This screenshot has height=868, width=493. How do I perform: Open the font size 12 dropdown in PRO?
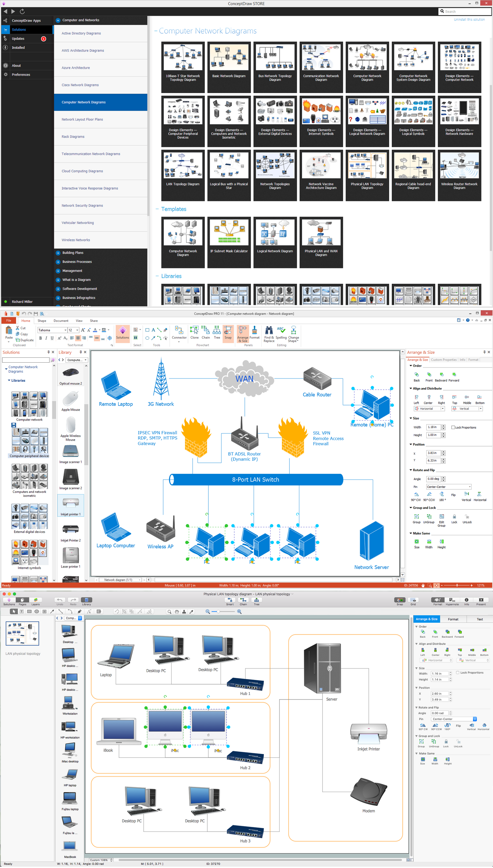point(77,330)
